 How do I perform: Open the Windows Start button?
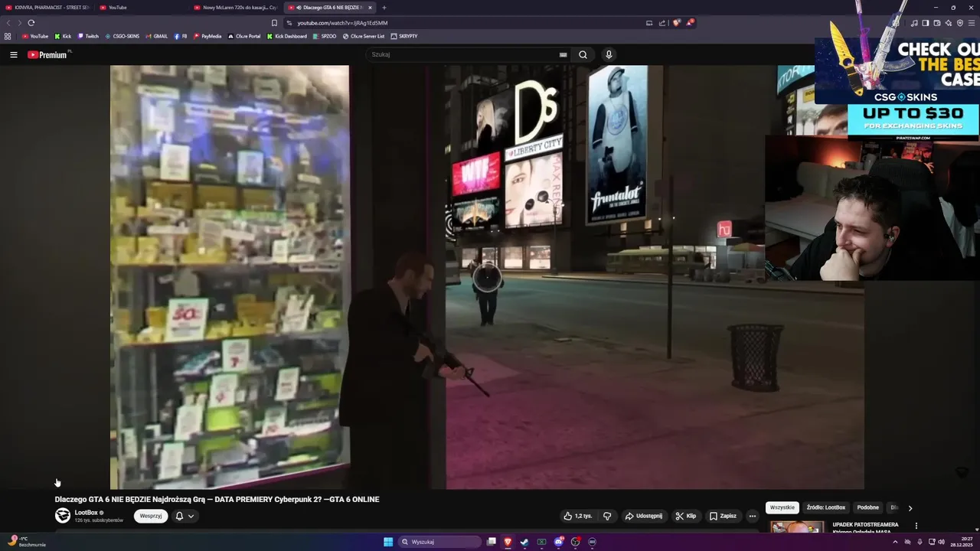coord(388,542)
